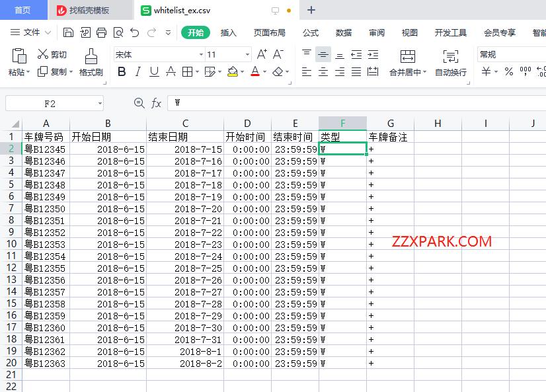Switch to the Formulas ribbon tab
The width and height of the screenshot is (546, 392).
(310, 32)
